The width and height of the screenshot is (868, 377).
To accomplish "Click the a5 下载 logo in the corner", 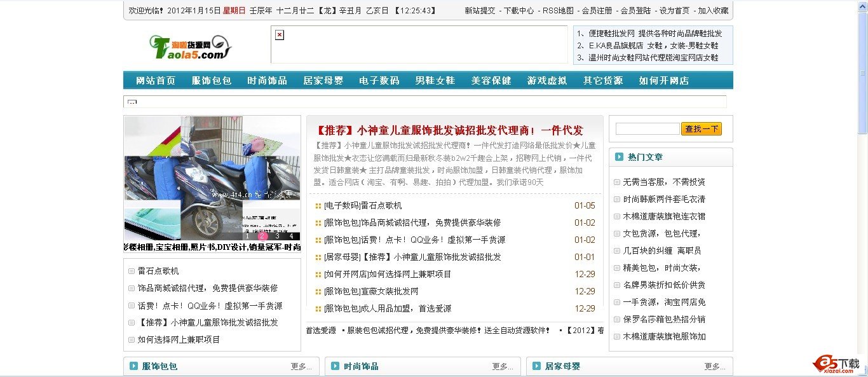I will tap(836, 364).
